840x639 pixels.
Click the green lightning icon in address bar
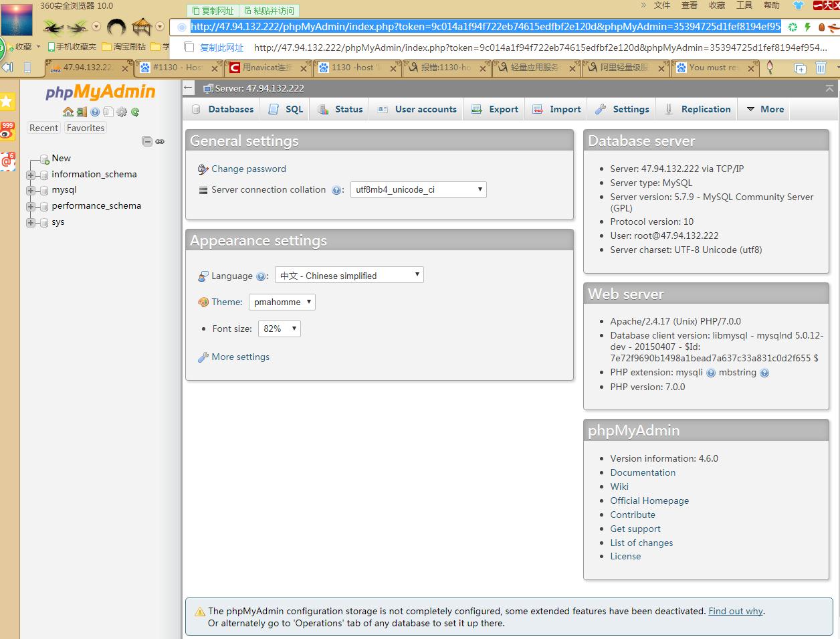click(x=807, y=27)
